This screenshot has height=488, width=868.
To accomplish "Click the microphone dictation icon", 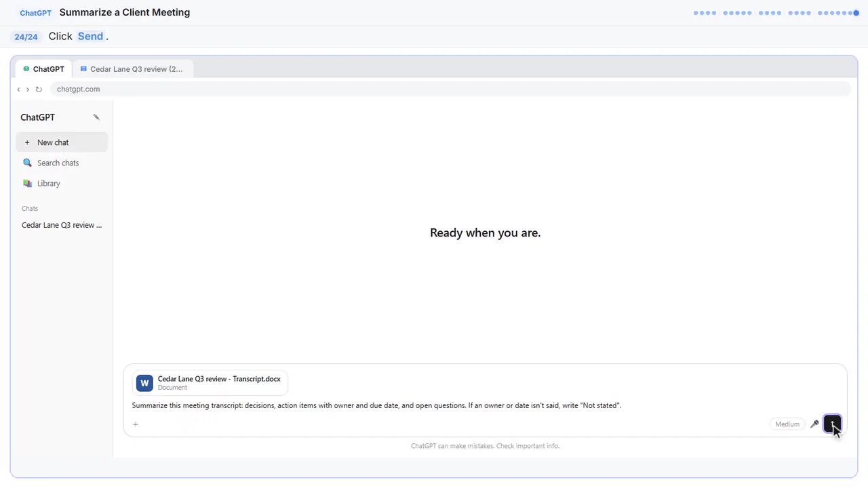I will click(814, 424).
